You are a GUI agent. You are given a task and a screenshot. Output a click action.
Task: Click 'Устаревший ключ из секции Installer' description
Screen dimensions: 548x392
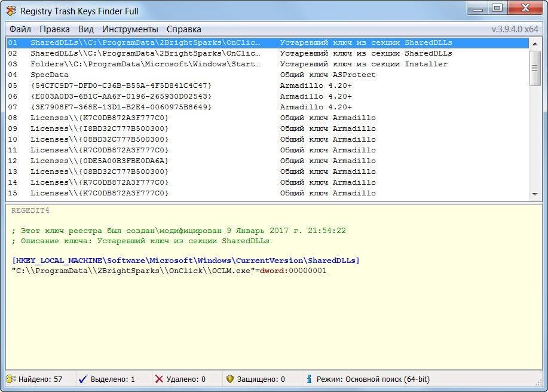[x=363, y=65]
